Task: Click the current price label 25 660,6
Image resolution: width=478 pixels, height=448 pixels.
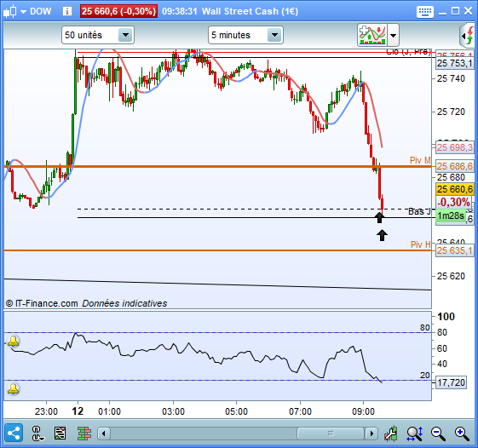Action: (x=454, y=189)
